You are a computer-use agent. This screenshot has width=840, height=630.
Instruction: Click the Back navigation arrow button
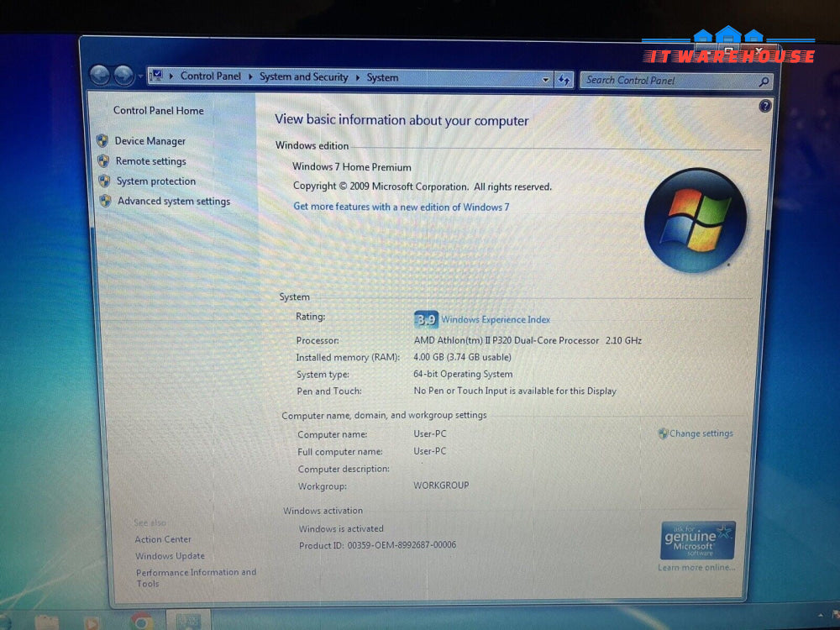[100, 76]
